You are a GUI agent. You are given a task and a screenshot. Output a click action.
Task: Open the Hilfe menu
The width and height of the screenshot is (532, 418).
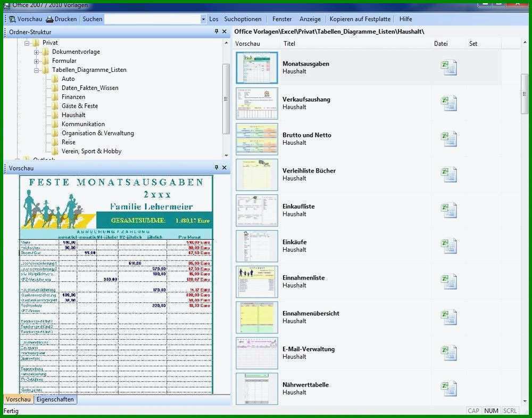click(406, 19)
